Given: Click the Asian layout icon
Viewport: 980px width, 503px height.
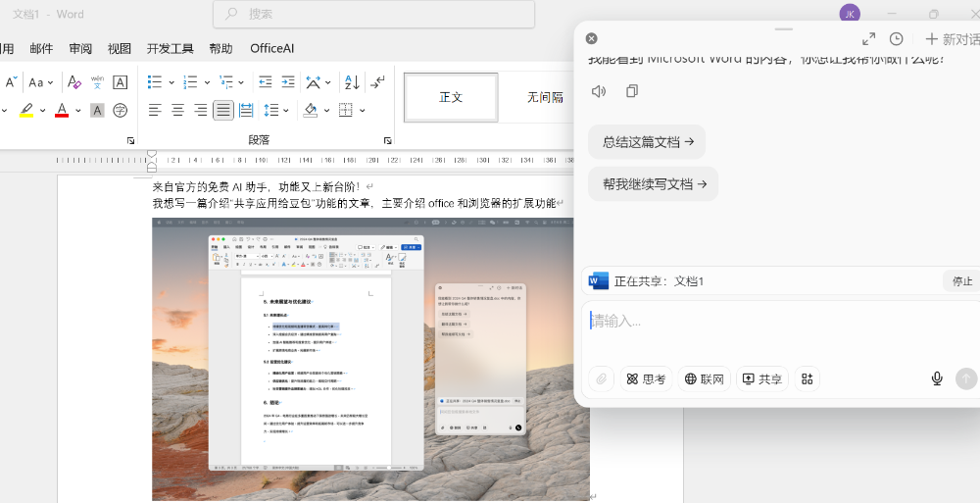Looking at the screenshot, I should click(x=314, y=82).
